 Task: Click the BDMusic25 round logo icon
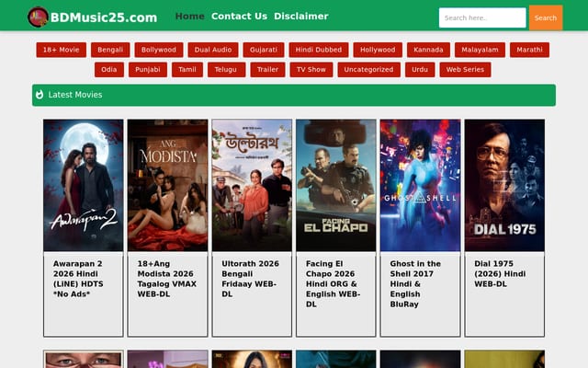(39, 17)
